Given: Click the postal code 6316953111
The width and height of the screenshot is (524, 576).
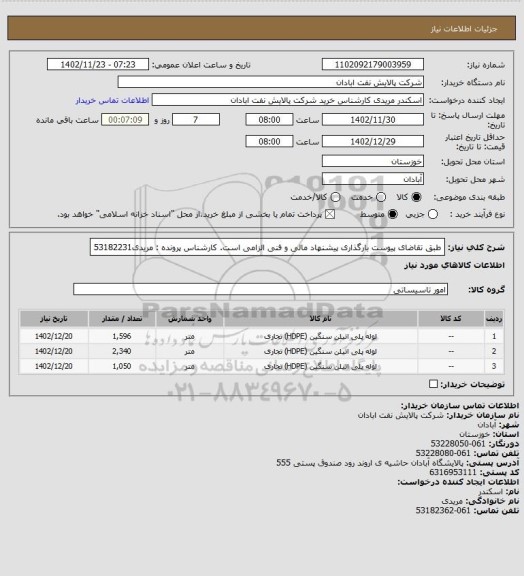Looking at the screenshot, I should click(x=452, y=472).
